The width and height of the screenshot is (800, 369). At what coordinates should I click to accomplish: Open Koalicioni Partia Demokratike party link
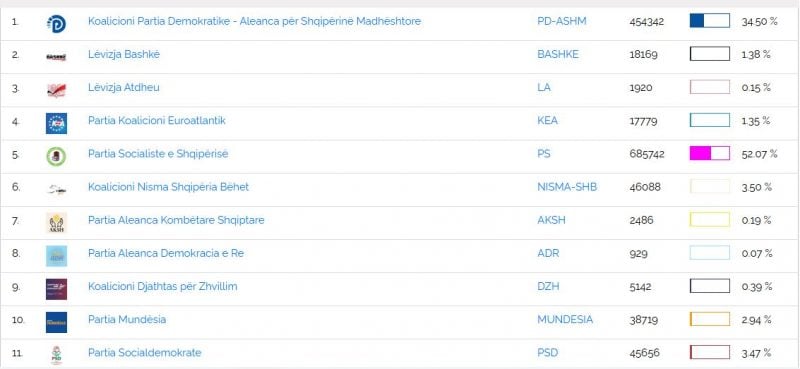pos(254,21)
